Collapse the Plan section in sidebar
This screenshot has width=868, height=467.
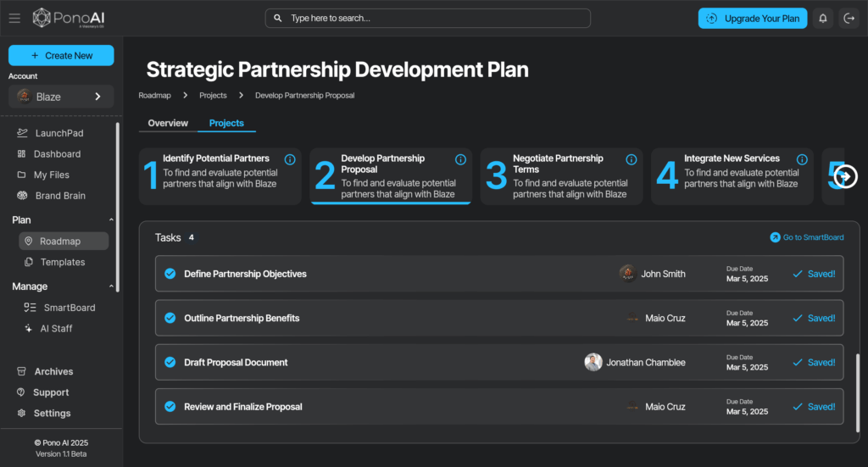coord(111,220)
